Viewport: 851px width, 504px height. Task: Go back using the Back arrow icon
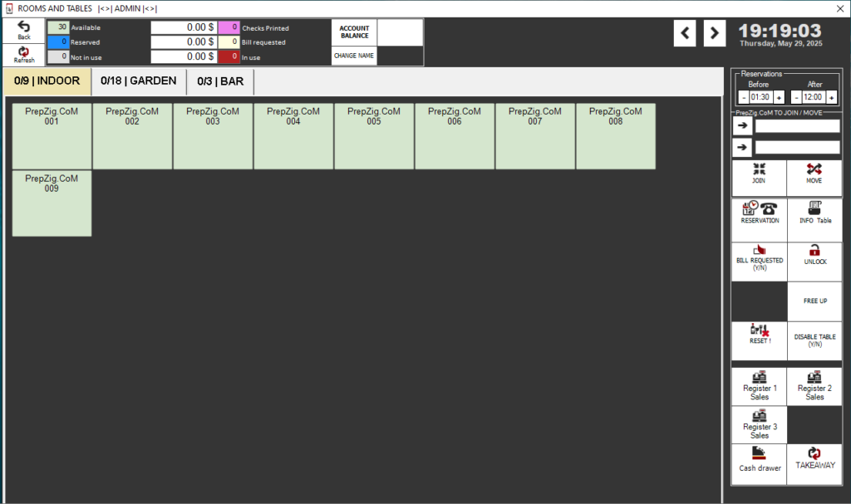pos(23,30)
